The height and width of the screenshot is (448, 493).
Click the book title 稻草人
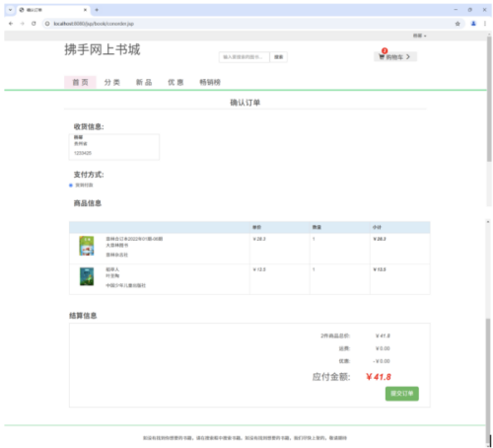point(112,269)
